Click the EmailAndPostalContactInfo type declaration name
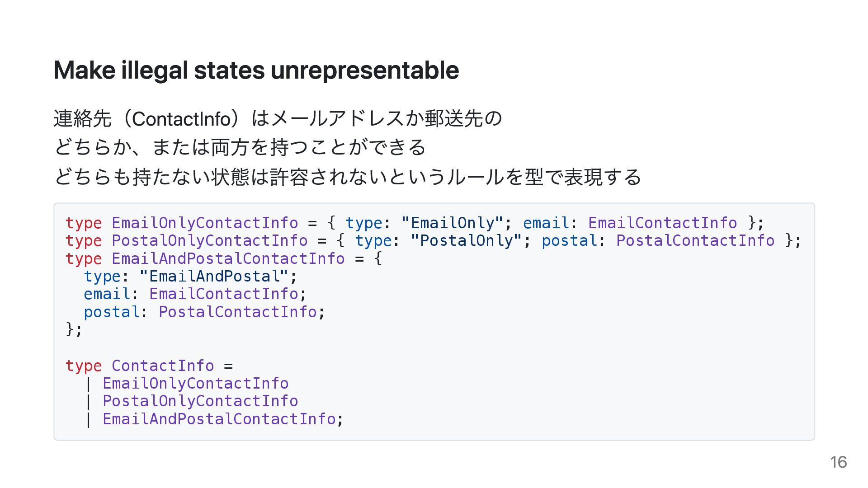Screen dimensions: 868x488 pyautogui.click(x=228, y=258)
